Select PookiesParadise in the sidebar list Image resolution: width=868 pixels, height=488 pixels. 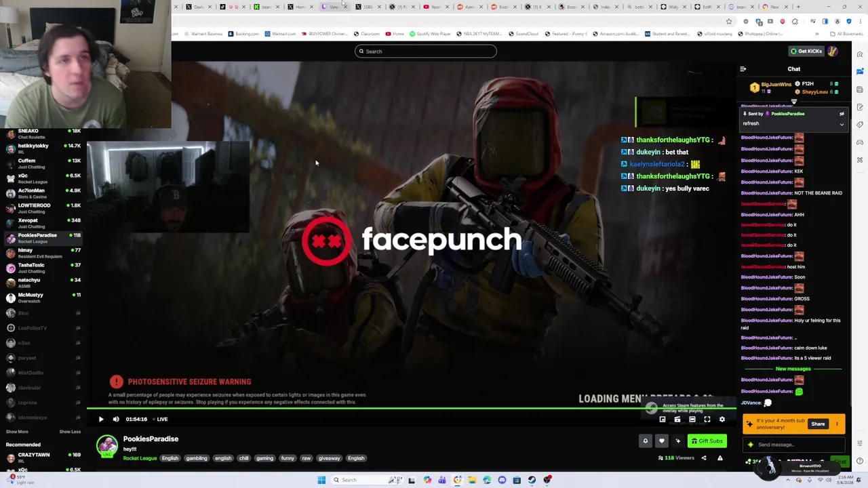[x=42, y=238]
